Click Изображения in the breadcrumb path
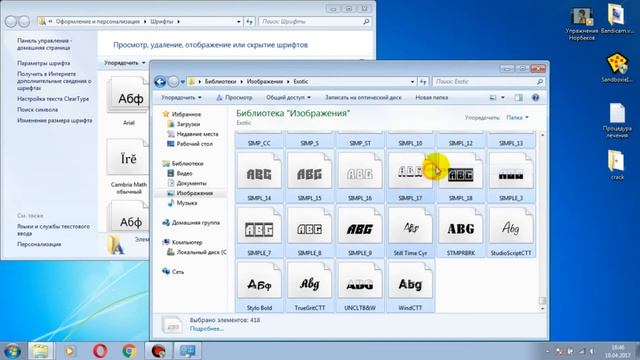Screen dimensions: 640x360 coord(265,82)
